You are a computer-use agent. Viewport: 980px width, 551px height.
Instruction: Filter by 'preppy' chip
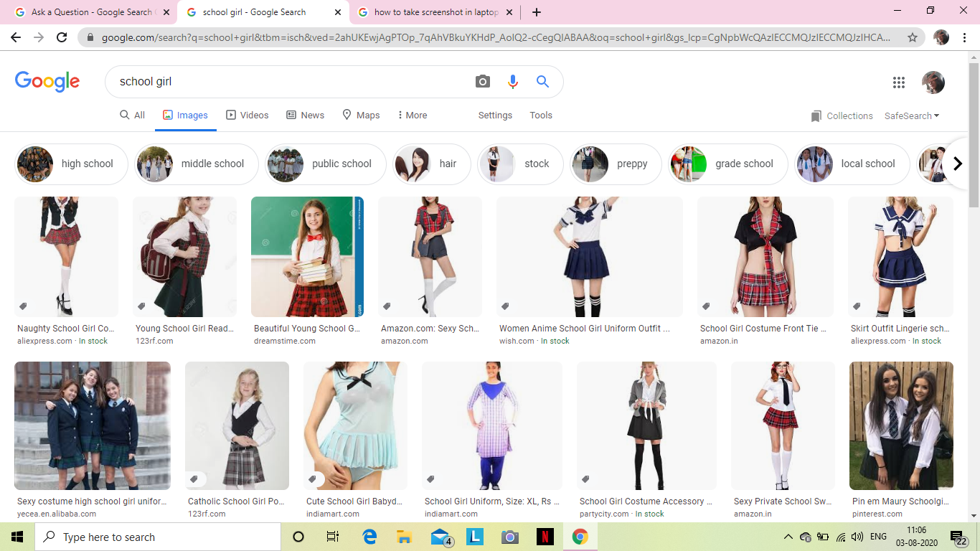click(x=616, y=164)
